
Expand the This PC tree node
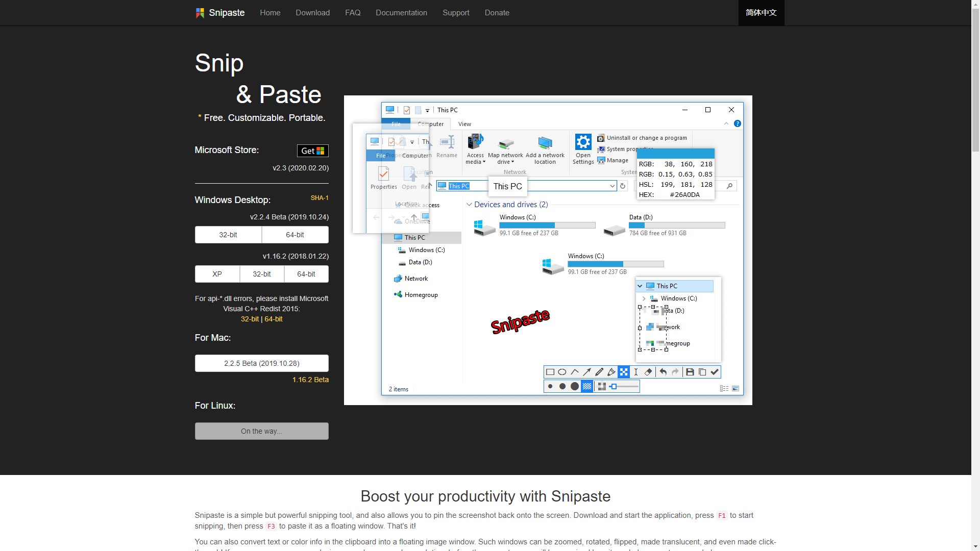[x=640, y=285]
